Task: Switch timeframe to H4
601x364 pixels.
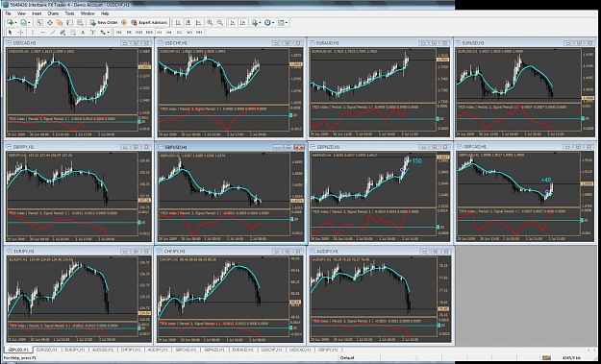Action: tap(169, 32)
